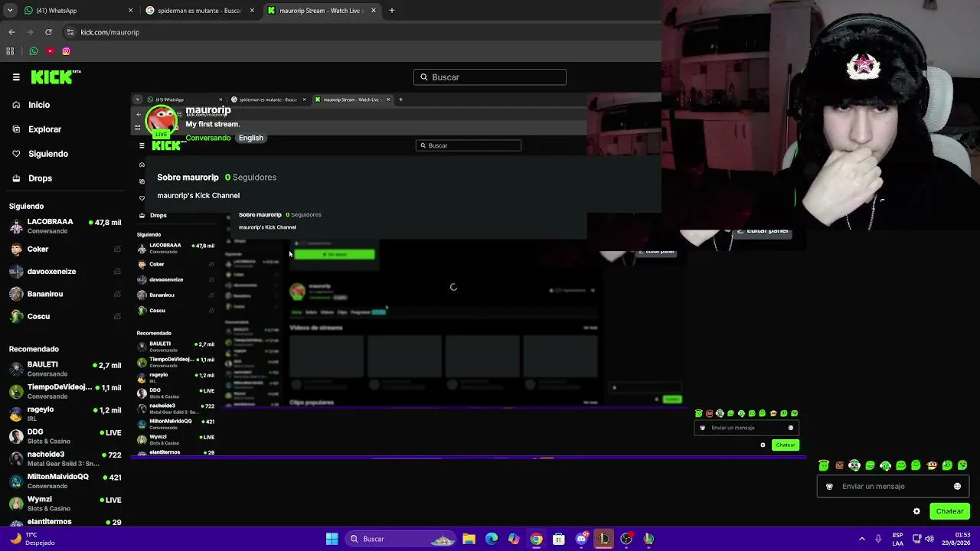Pick the brown angry emote above main chat box
The image size is (980, 551).
click(839, 465)
